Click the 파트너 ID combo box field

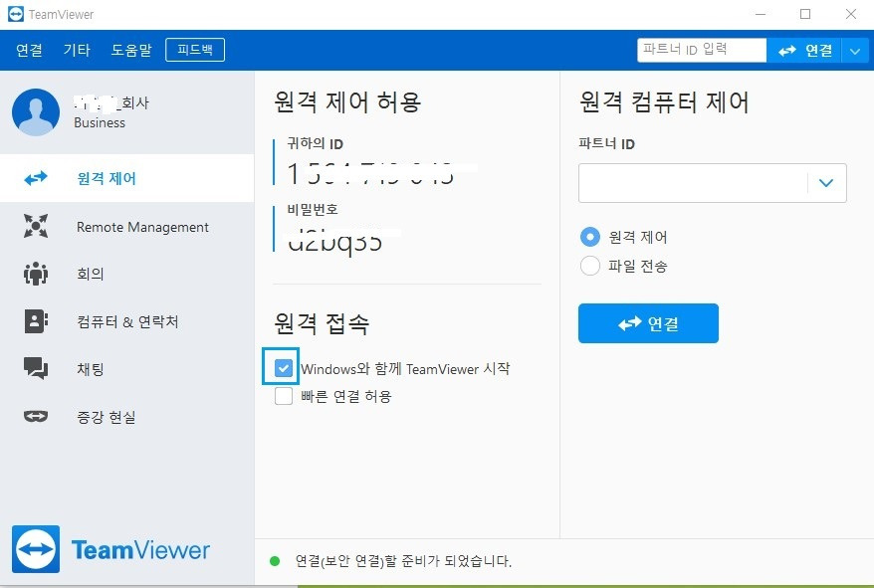[713, 183]
